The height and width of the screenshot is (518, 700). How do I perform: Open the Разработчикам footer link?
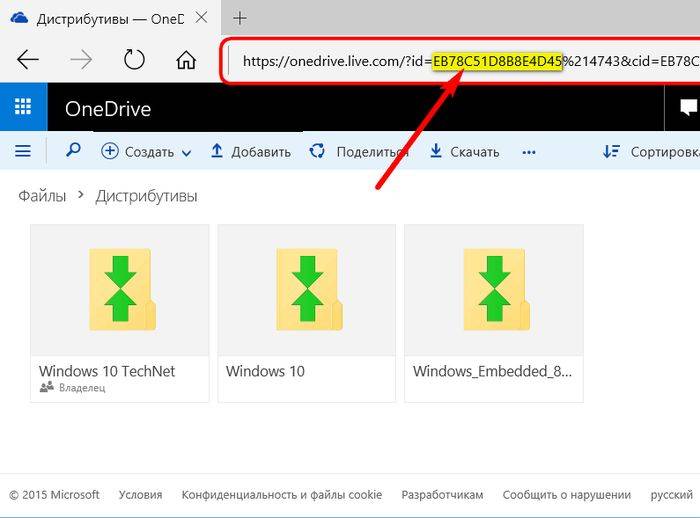[x=442, y=495]
